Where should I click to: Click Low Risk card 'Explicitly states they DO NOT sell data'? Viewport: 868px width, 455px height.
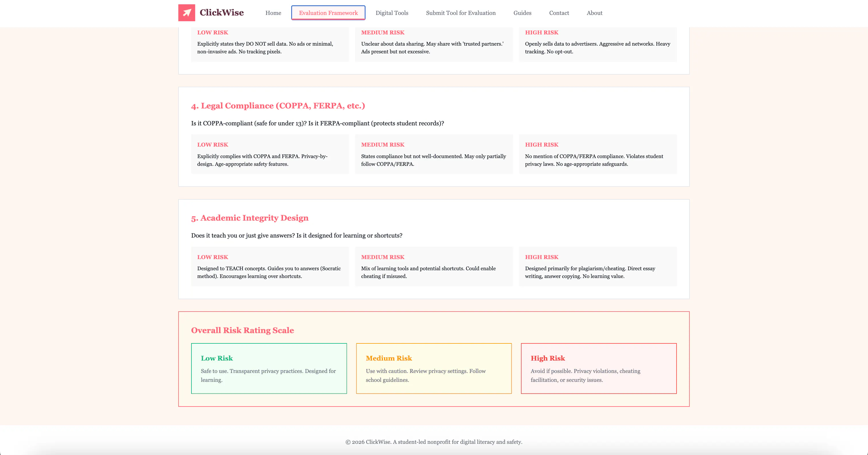click(x=270, y=44)
